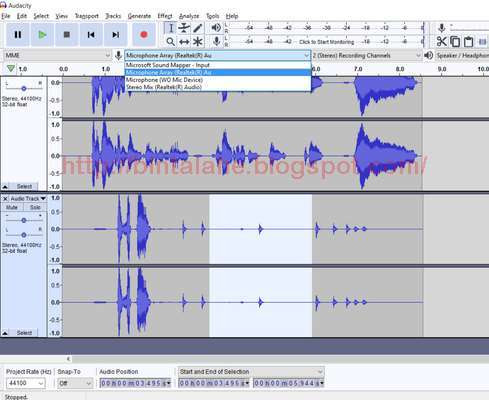Screen dimensions: 489x400
Task: Open the View menu
Action: tap(61, 16)
